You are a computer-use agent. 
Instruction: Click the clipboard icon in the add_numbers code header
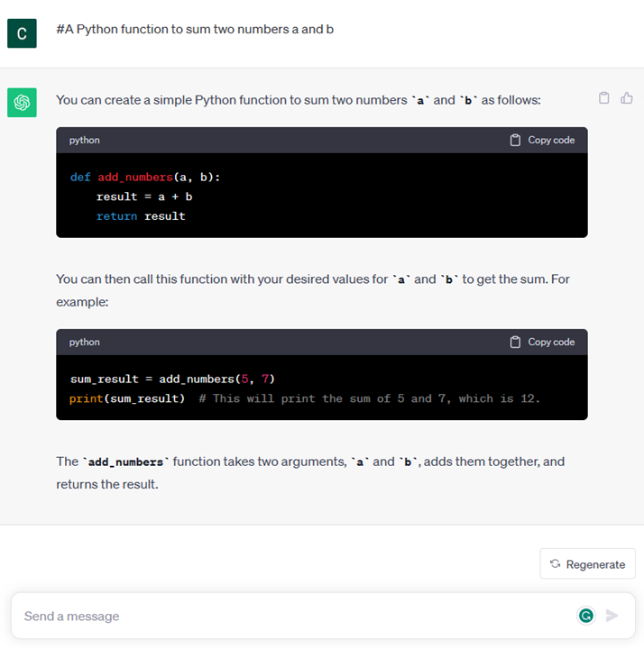515,141
